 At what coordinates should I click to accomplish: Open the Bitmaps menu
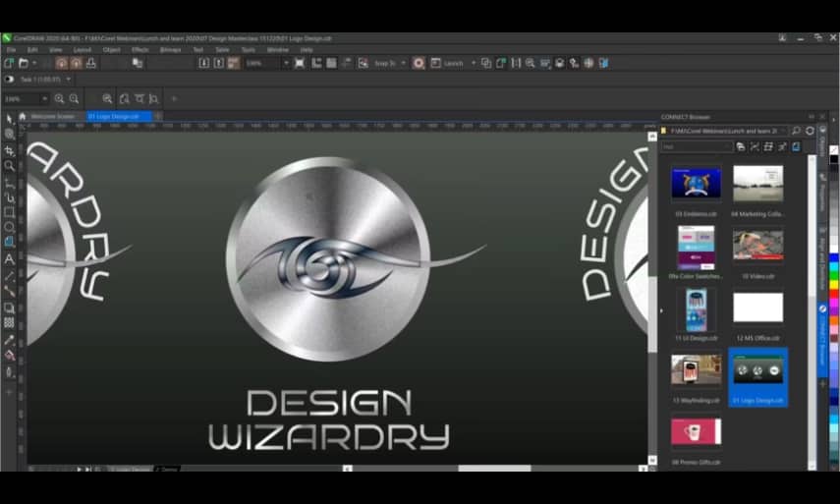(x=170, y=49)
